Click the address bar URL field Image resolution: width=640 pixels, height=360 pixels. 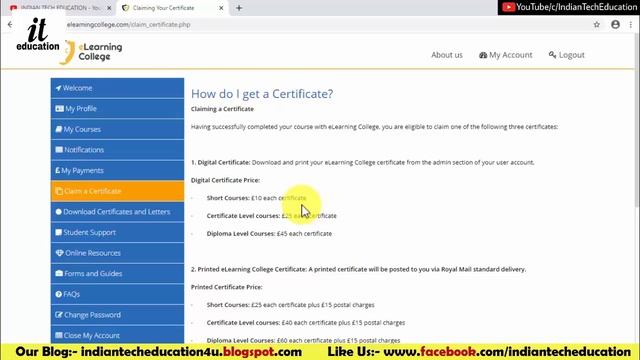pos(327,24)
